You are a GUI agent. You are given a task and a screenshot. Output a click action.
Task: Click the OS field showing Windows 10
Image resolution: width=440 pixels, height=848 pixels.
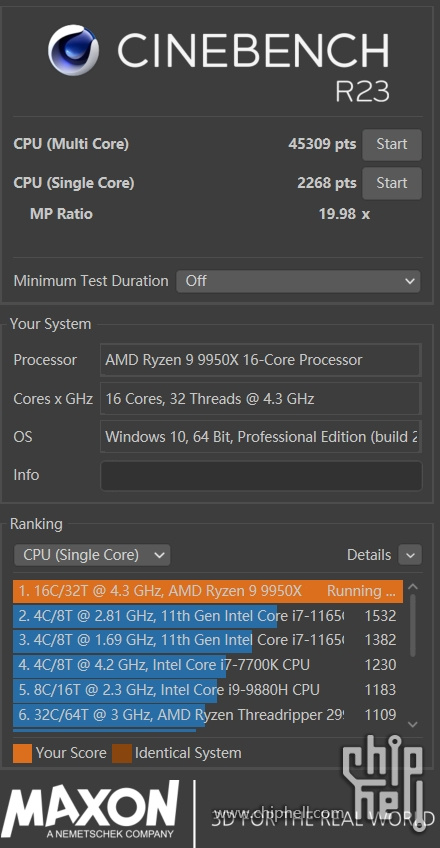click(261, 436)
